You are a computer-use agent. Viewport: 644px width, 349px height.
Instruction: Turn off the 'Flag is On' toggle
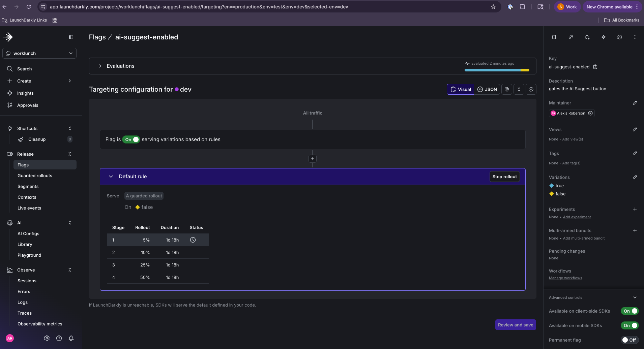pos(131,139)
